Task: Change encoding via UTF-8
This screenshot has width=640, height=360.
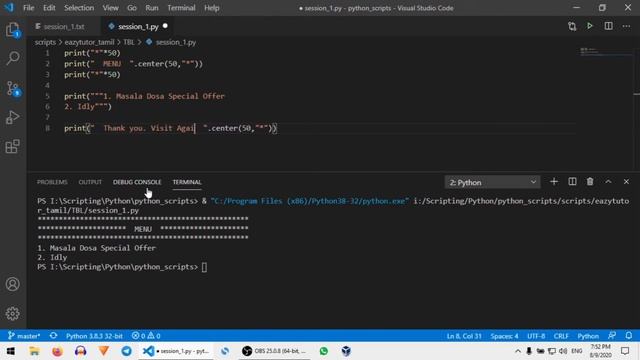Action: 536,336
